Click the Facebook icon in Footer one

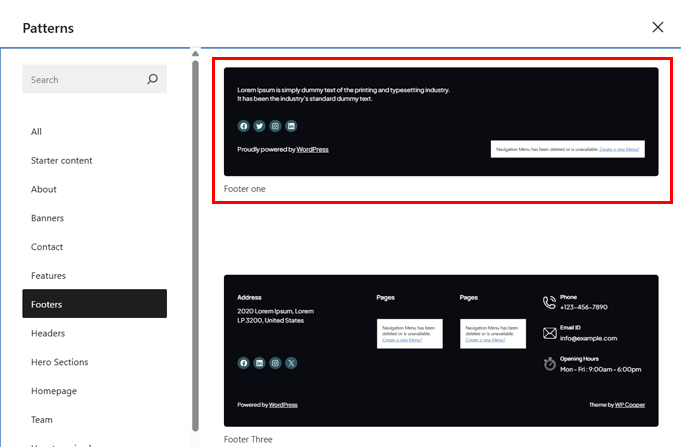click(x=243, y=126)
